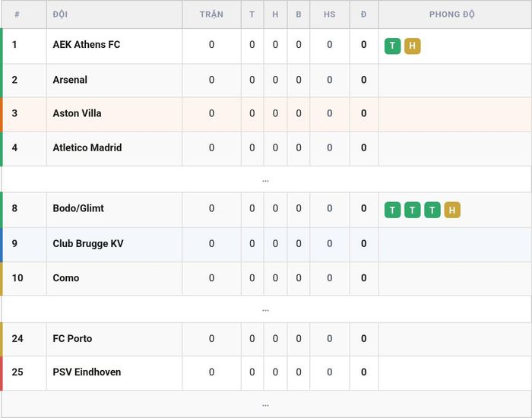Sort by the HS column header
The height and width of the screenshot is (418, 532).
[x=329, y=14]
